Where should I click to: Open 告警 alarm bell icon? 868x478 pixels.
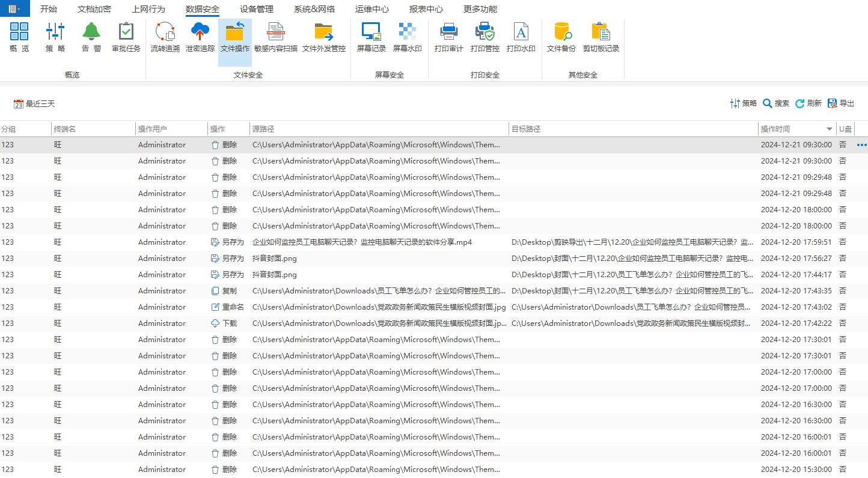(91, 37)
